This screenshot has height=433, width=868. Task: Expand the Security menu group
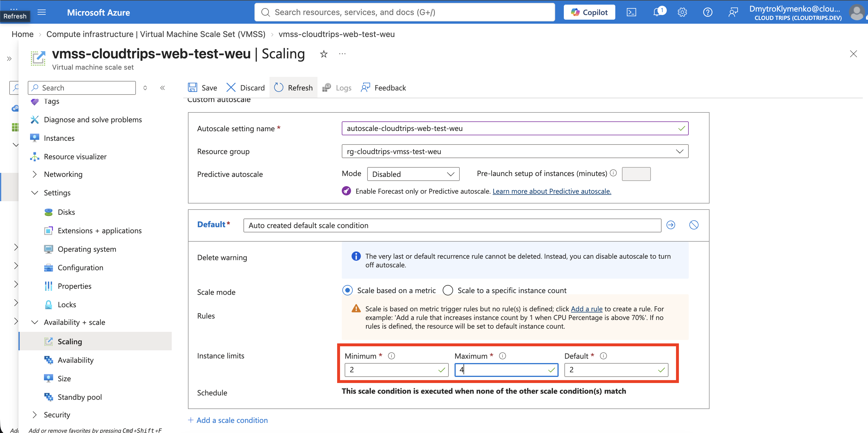pos(34,415)
